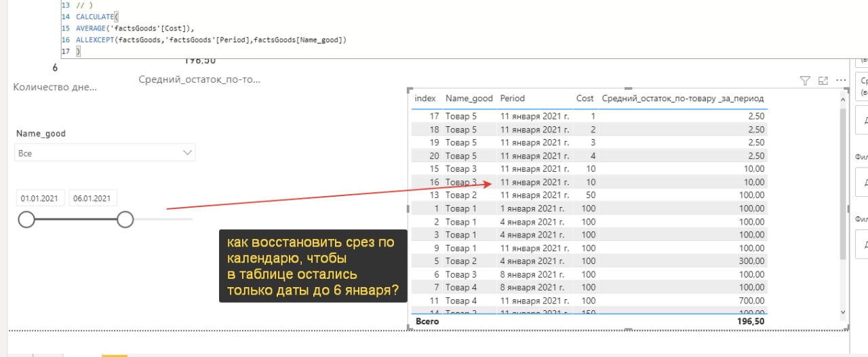The image size is (868, 357).
Task: Click the start date field 01.01.2021
Action: tap(41, 199)
